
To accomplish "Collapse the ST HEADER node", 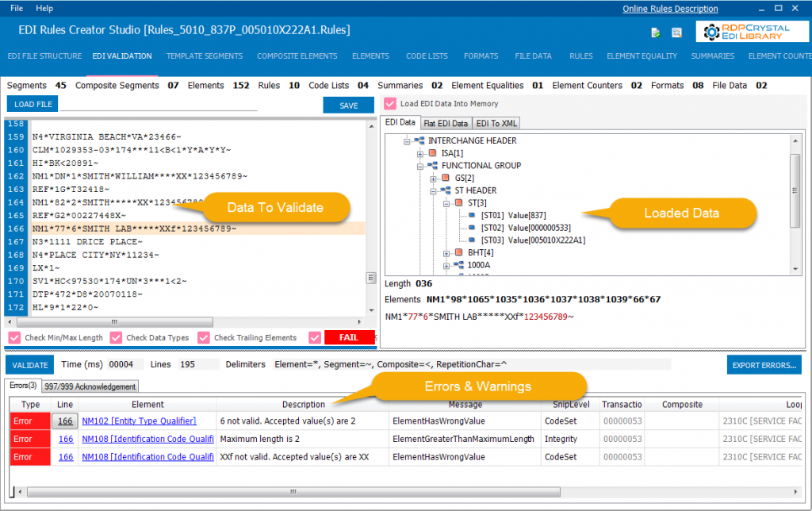I will click(x=432, y=190).
